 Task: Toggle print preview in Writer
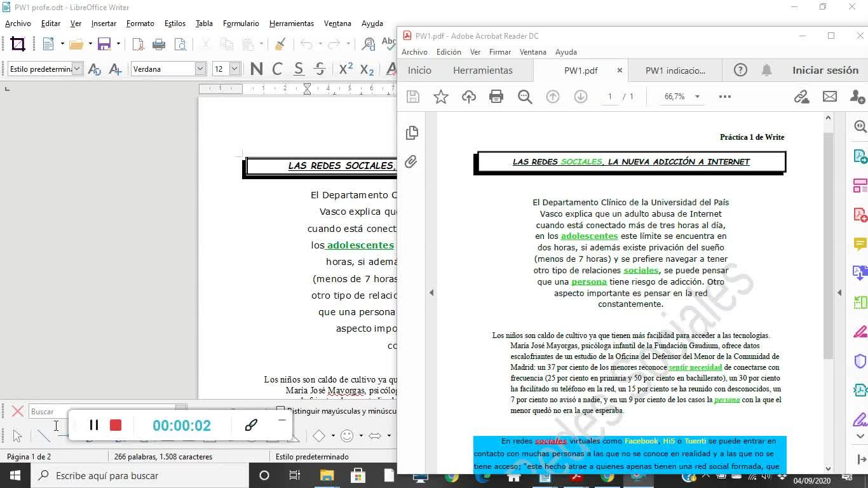pos(180,44)
